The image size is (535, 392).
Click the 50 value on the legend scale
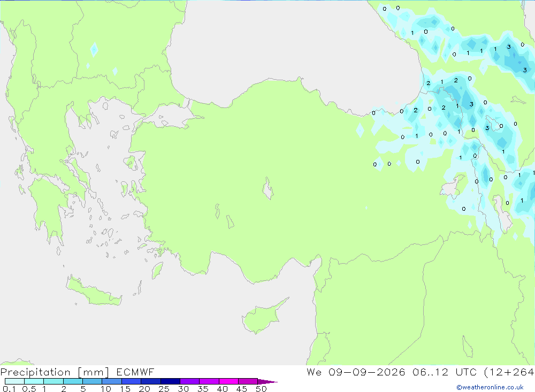[x=262, y=389]
